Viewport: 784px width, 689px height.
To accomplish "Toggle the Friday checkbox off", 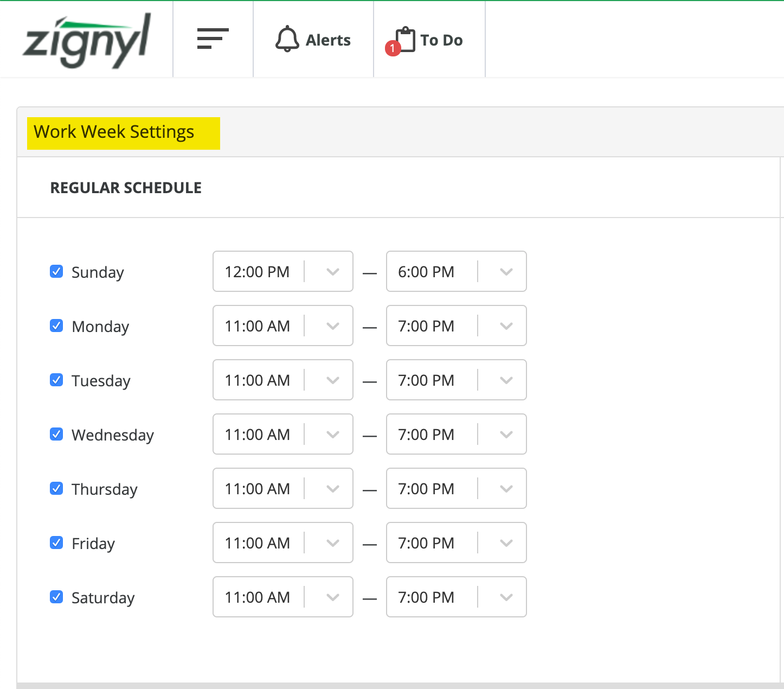I will 56,543.
